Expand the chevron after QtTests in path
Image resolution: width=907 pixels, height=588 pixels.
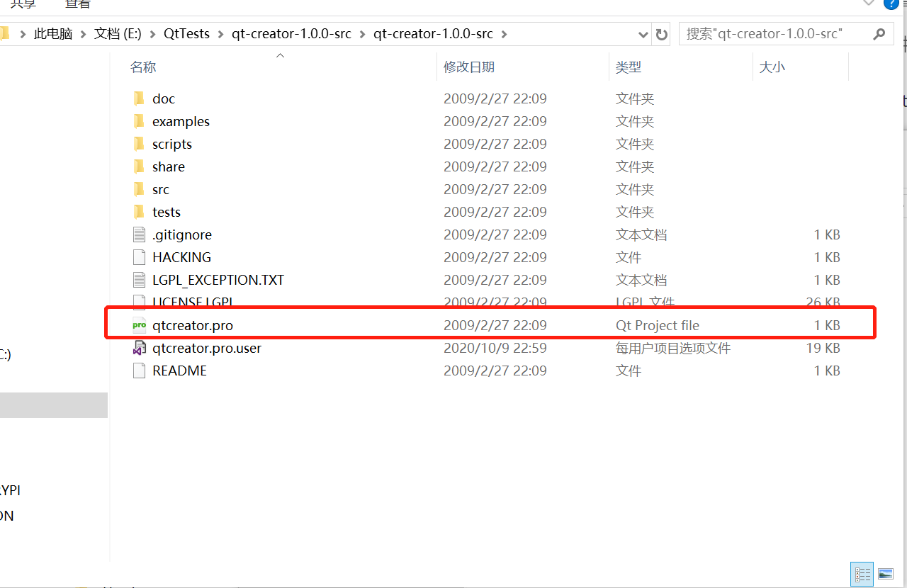click(220, 34)
